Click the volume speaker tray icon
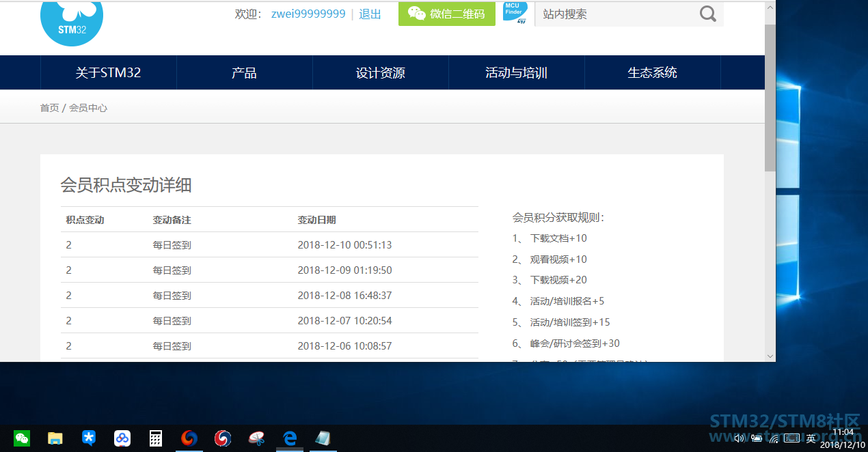 coord(739,438)
